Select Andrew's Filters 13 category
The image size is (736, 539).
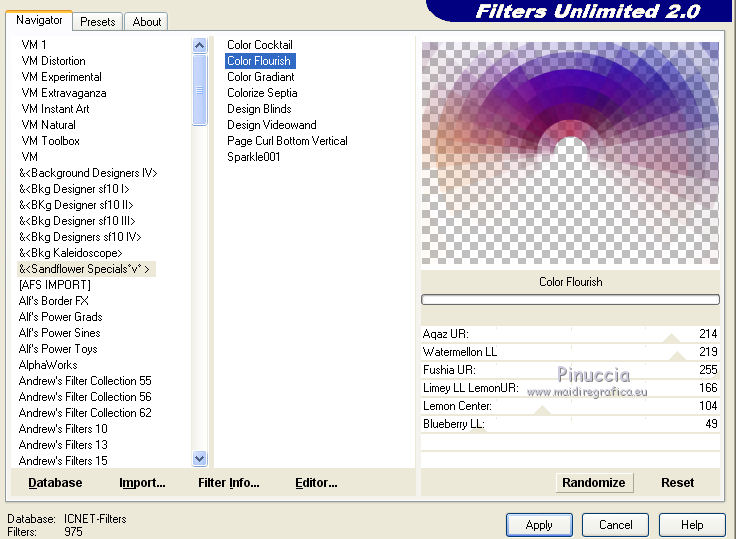[63, 444]
